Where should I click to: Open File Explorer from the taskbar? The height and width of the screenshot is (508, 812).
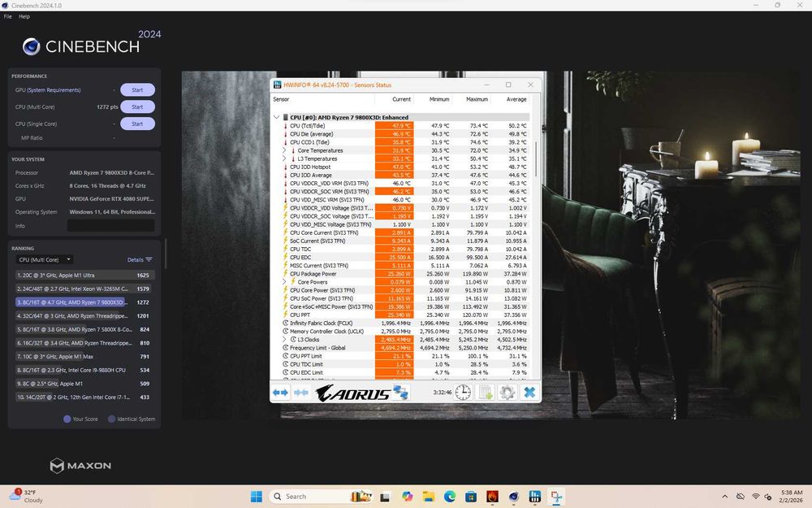coord(428,497)
